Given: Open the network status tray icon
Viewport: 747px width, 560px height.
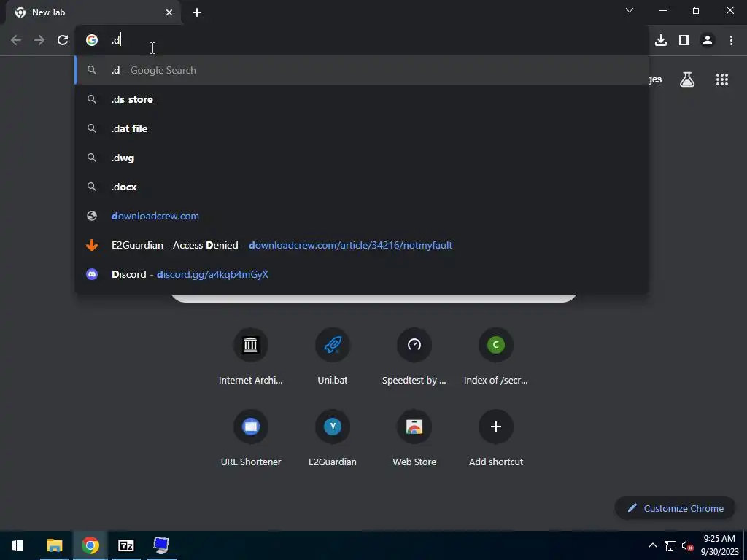Looking at the screenshot, I should click(x=670, y=545).
